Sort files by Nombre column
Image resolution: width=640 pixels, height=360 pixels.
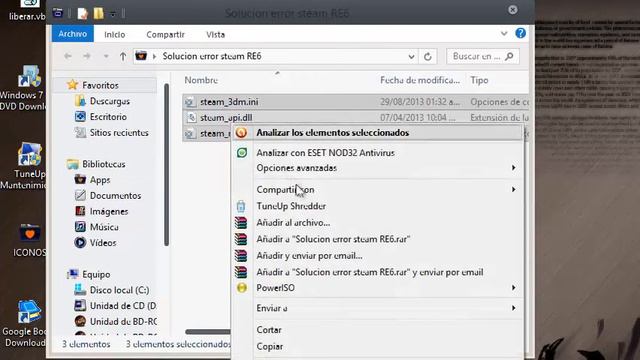(201, 80)
